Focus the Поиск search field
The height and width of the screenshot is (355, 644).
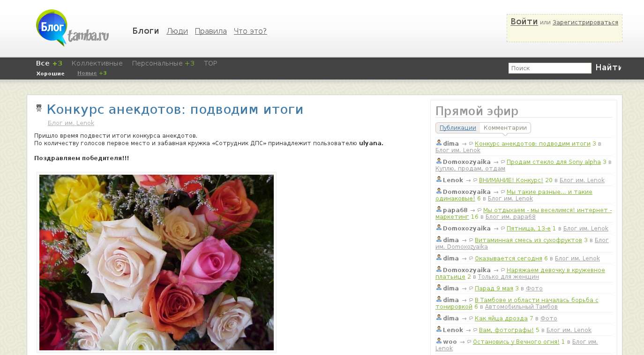(550, 68)
